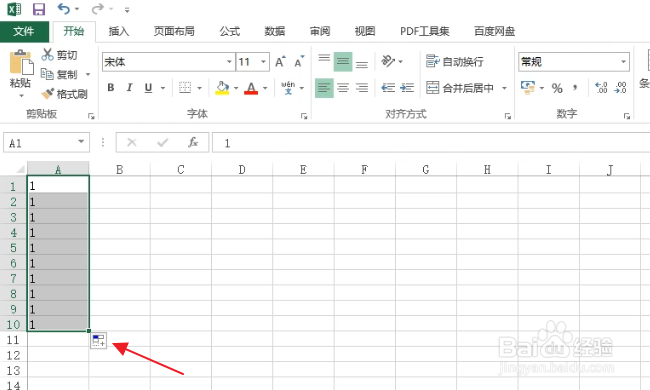Open the 对齐方式 group dialog launcher
Viewport: 650px width, 390px height.
tap(507, 116)
